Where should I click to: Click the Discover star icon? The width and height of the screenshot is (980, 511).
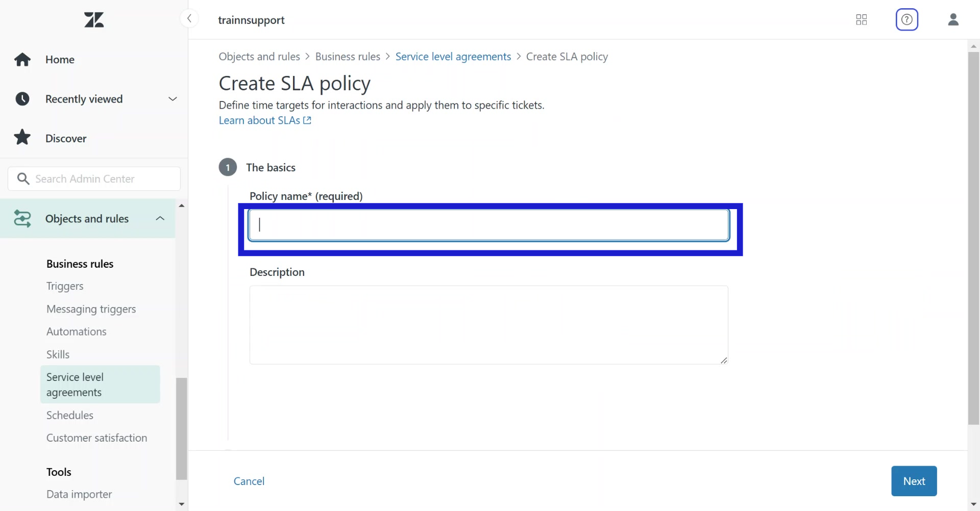coord(22,138)
